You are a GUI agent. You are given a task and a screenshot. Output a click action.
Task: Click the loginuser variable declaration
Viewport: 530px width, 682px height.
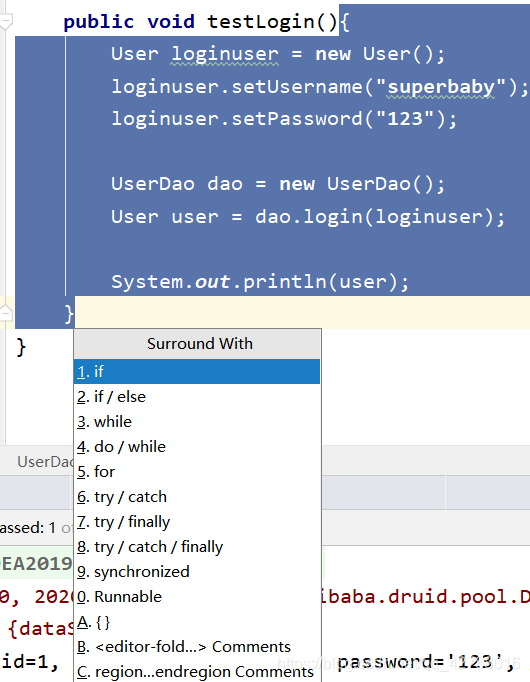[x=225, y=54]
